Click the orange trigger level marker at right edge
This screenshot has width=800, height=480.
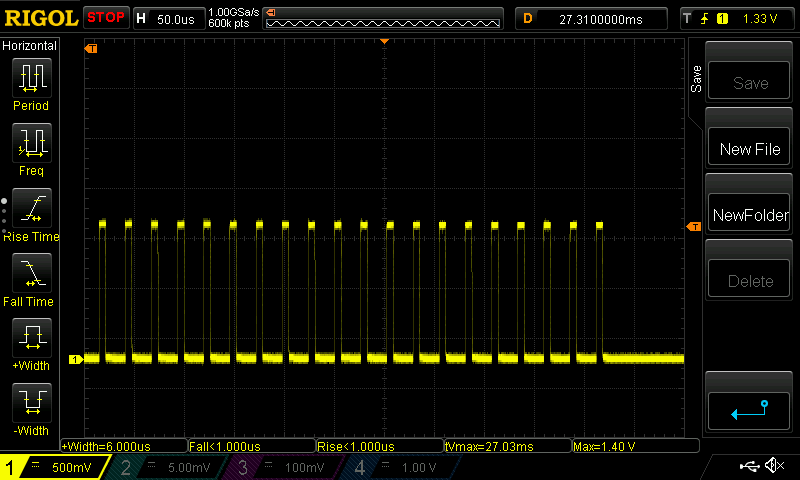click(694, 226)
